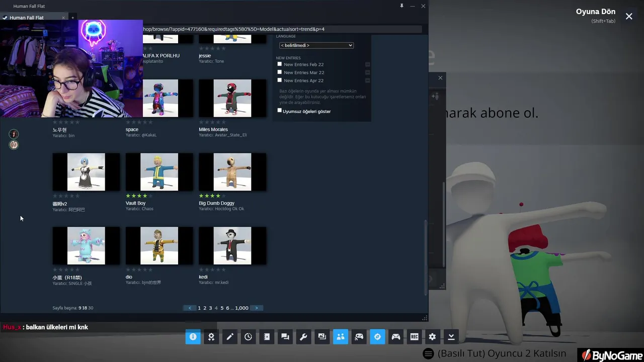Check New Entries Mar 22 checkbox
This screenshot has width=644, height=362.
click(280, 72)
